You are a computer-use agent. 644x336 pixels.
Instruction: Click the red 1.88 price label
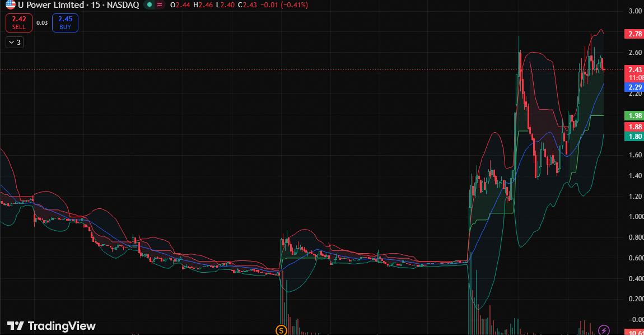[x=634, y=127]
